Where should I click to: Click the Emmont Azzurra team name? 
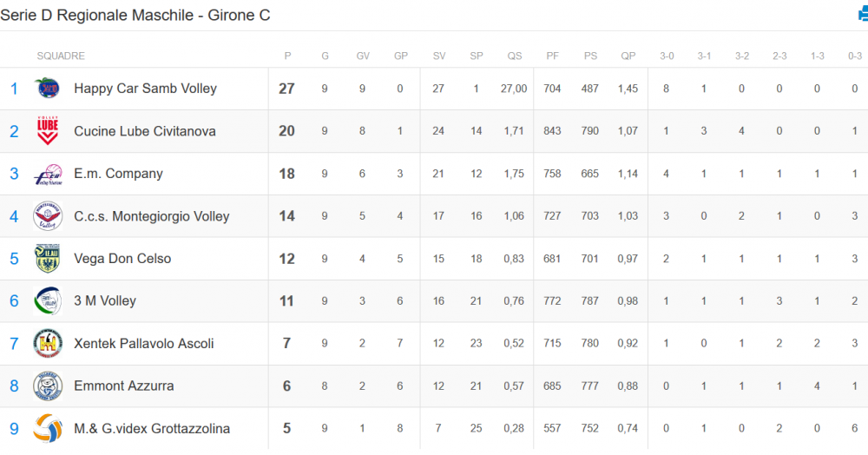click(x=124, y=386)
